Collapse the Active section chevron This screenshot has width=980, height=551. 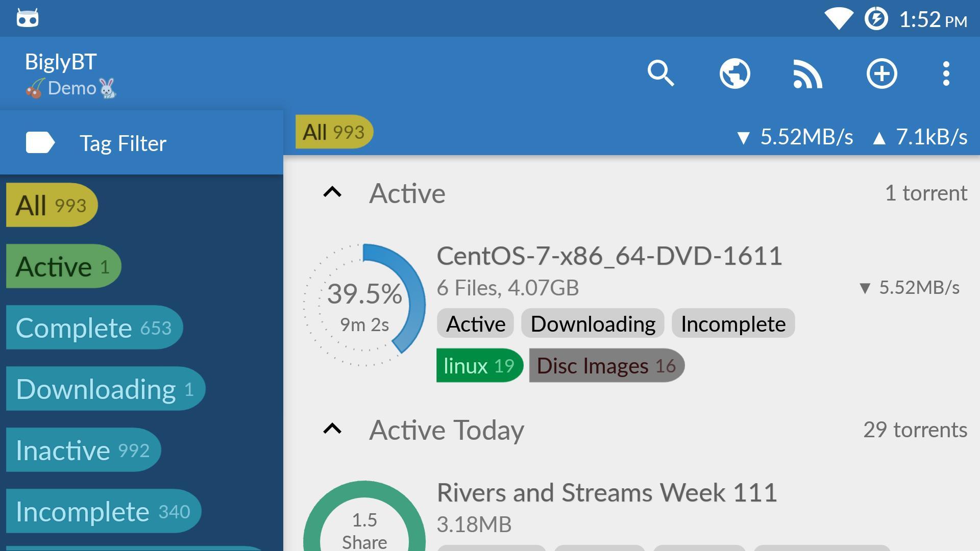(332, 192)
